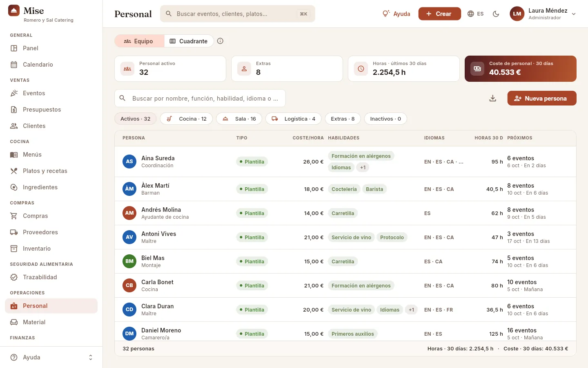588x368 pixels.
Task: Filter staff by Cocina · 12
Action: [x=186, y=119]
